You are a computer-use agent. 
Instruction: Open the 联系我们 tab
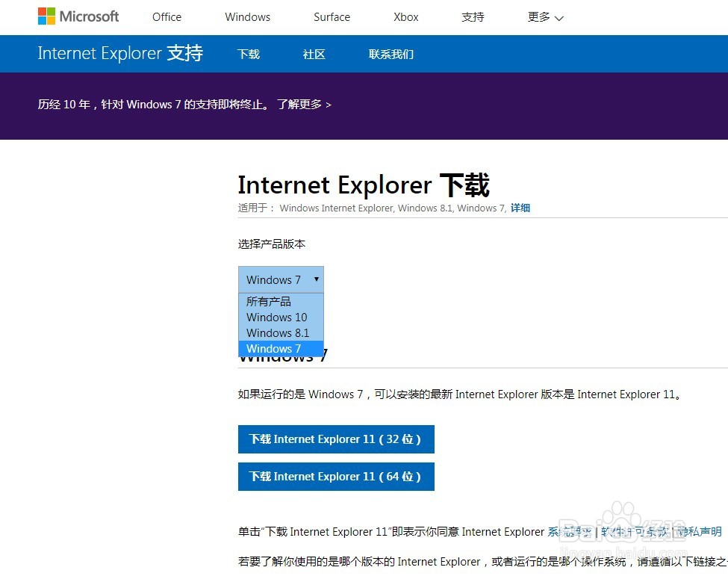(x=391, y=55)
